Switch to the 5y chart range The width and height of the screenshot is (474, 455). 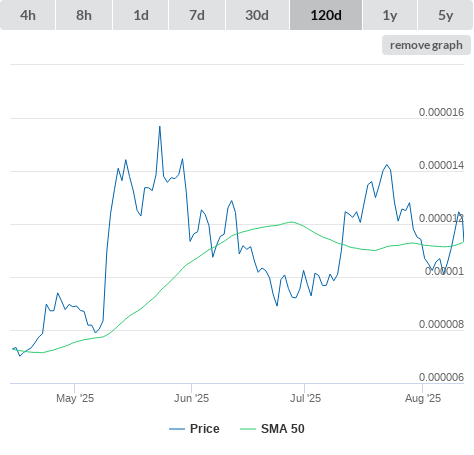click(445, 15)
